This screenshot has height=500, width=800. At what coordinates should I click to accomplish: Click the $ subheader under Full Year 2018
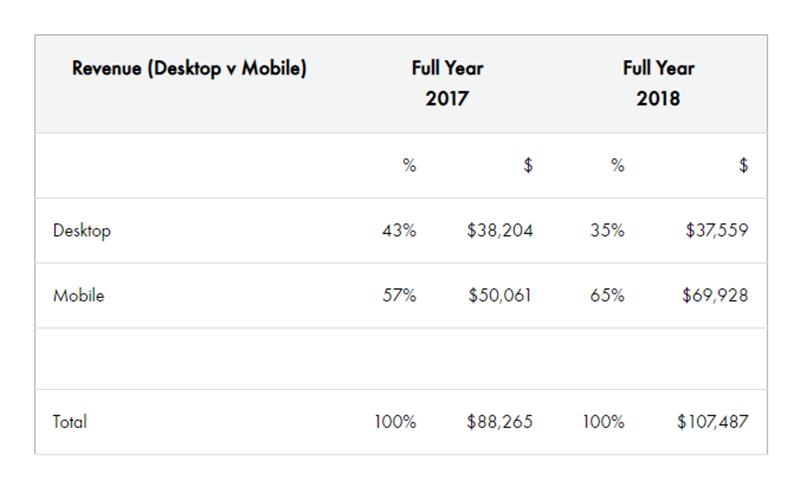tap(743, 166)
